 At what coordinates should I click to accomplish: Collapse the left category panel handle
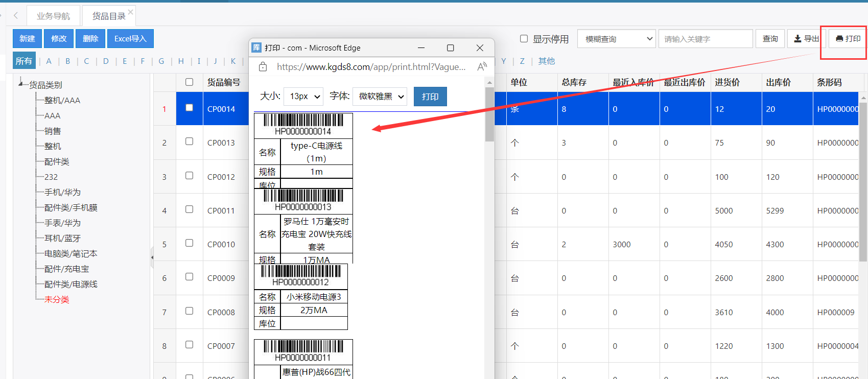pyautogui.click(x=152, y=257)
